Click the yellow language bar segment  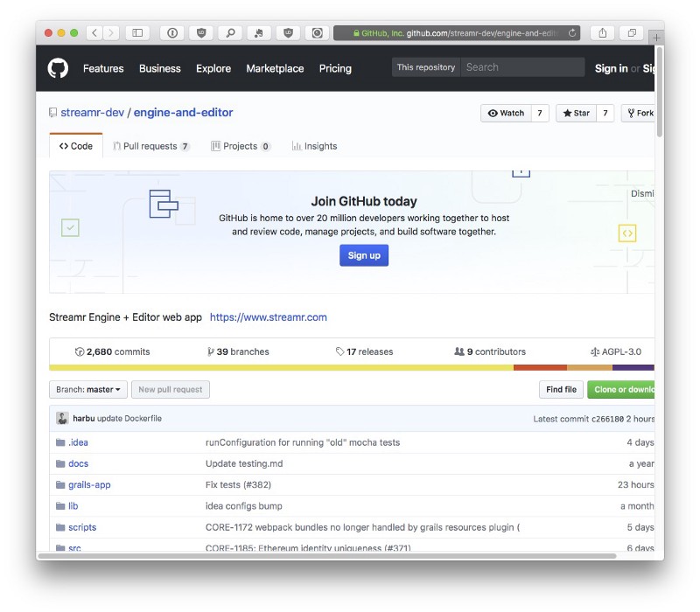click(x=281, y=368)
